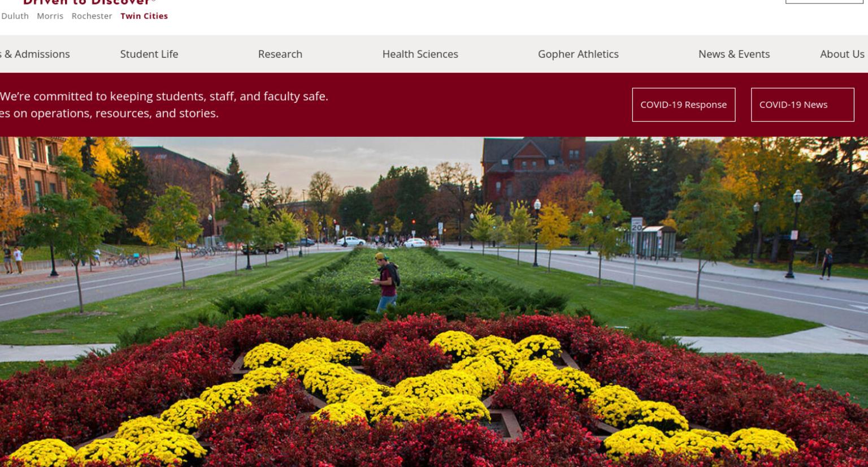Click the COVID-19 Response button
This screenshot has height=467, width=868.
tap(684, 105)
